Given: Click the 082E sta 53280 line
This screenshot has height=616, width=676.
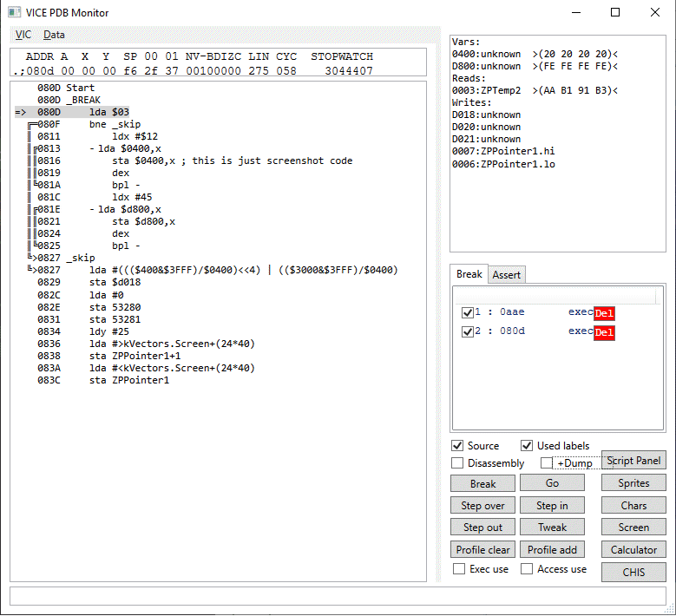Looking at the screenshot, I should click(x=89, y=307).
